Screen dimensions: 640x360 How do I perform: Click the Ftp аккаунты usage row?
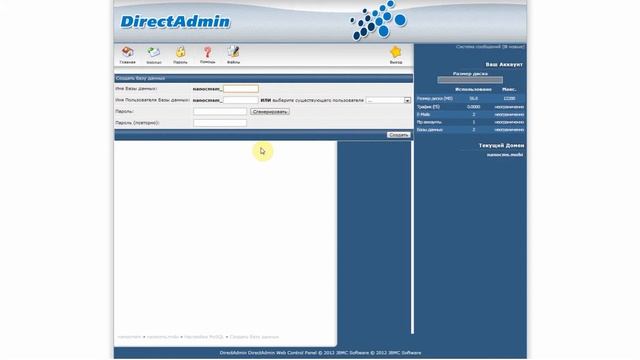pos(470,122)
